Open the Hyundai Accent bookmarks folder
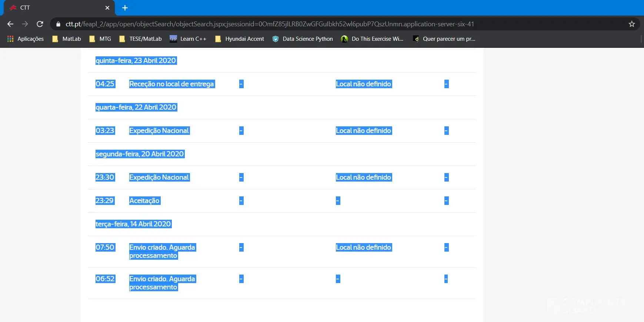 [x=240, y=39]
